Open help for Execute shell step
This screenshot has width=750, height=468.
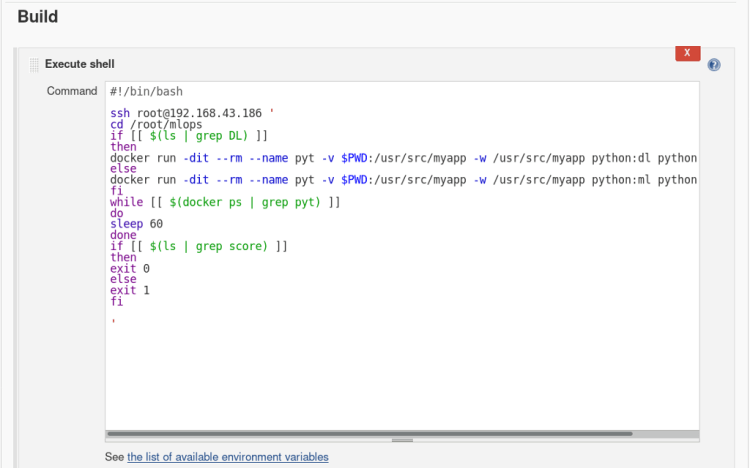point(714,65)
